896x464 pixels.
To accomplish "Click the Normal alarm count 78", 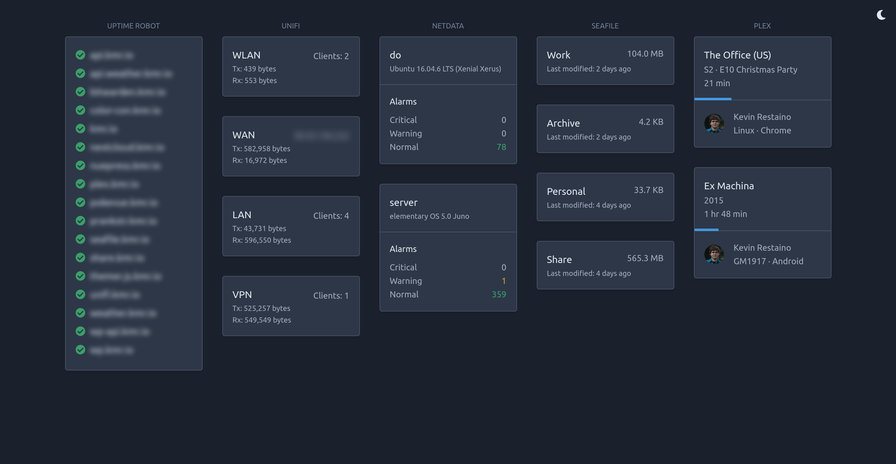I will [501, 147].
